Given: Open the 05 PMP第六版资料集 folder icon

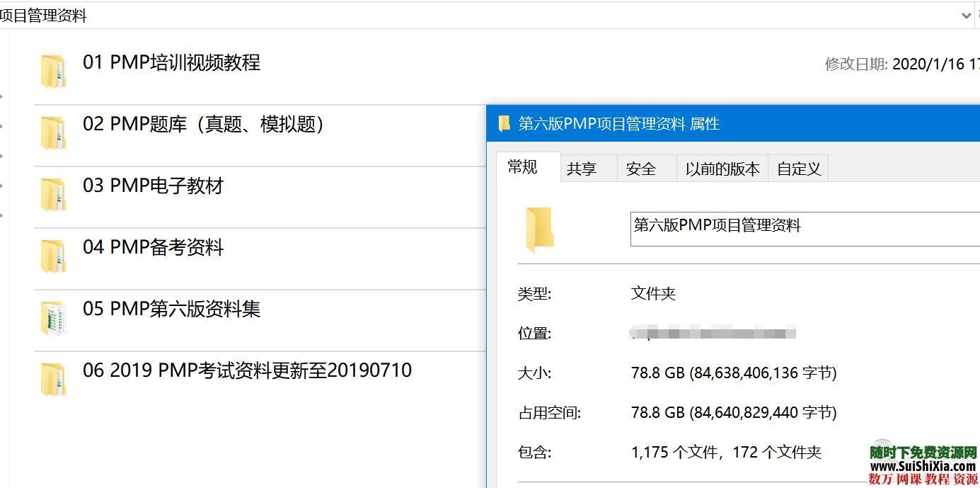Looking at the screenshot, I should pyautogui.click(x=54, y=317).
